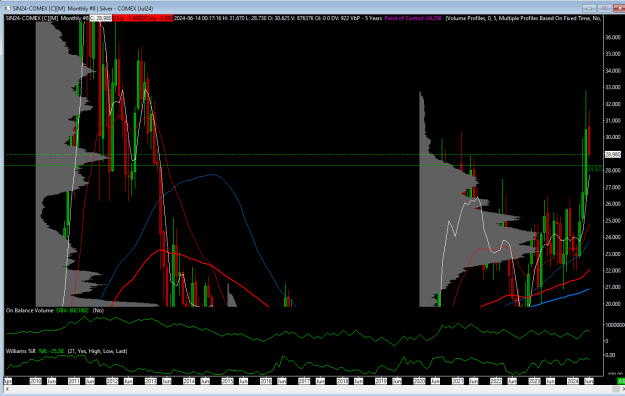Viewport: 625px width, 396px height.
Task: Click the right arrow of horizontal scrollbar
Action: point(623,389)
